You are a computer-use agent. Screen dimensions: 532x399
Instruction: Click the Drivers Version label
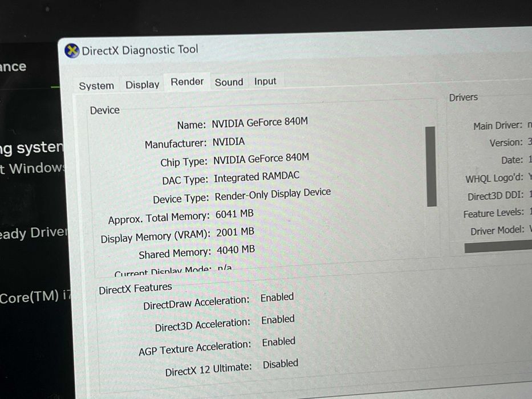coord(506,143)
